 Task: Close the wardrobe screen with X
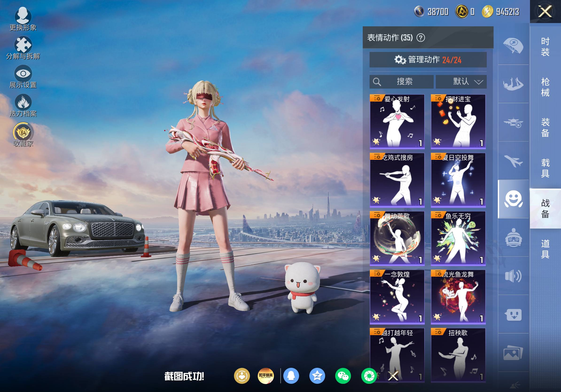click(545, 12)
